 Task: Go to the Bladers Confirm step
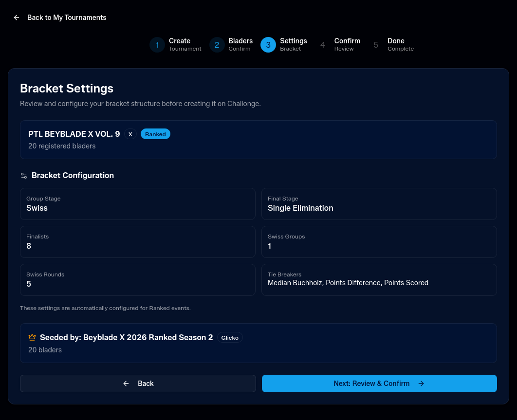point(231,45)
